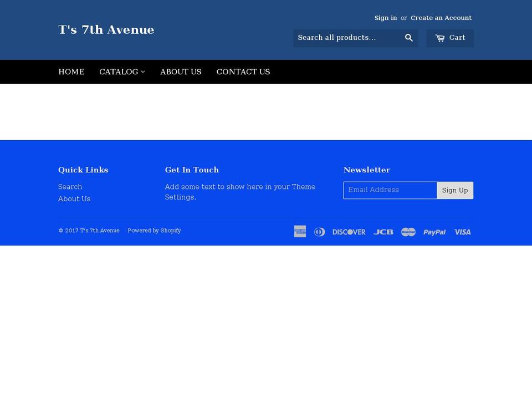
Task: Click the Get In Touch heading
Action: pyautogui.click(x=192, y=170)
